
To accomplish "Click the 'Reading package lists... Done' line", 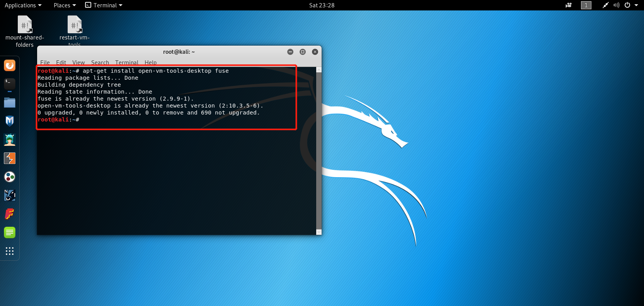I will point(88,78).
